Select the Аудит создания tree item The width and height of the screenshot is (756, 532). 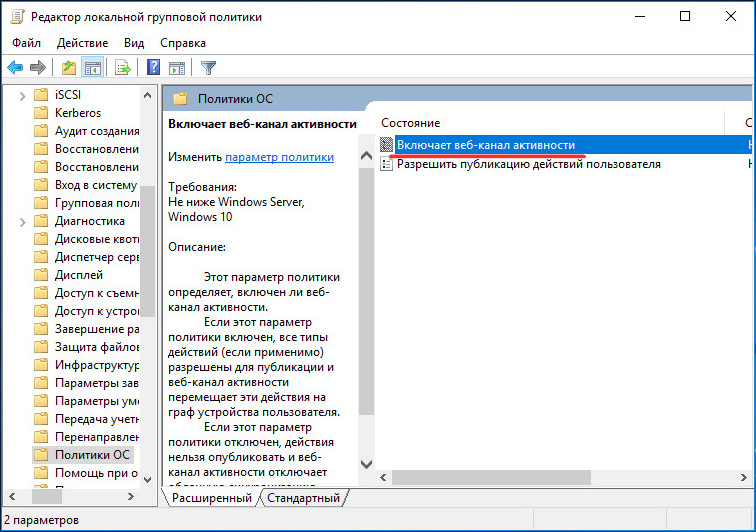tap(97, 131)
